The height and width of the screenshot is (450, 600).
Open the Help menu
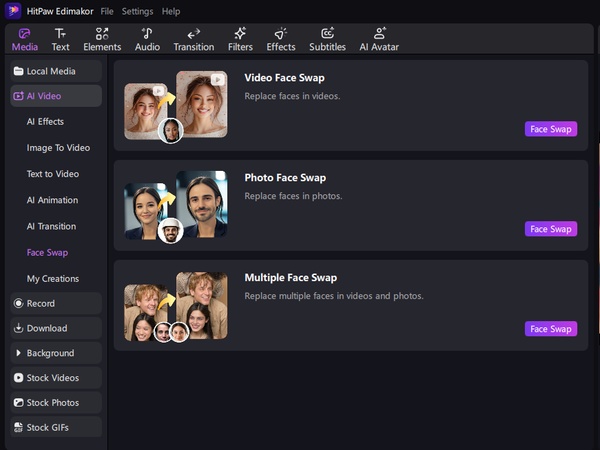point(171,11)
